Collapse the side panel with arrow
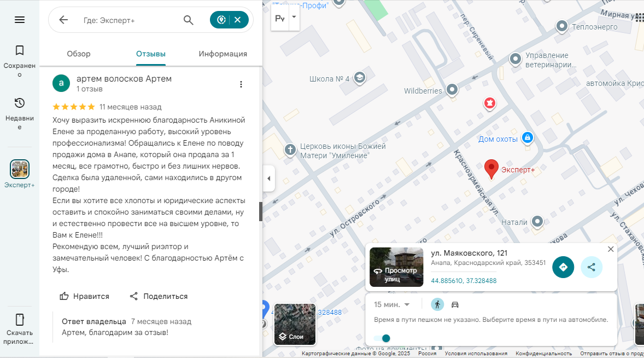The image size is (644, 358). pos(268,178)
